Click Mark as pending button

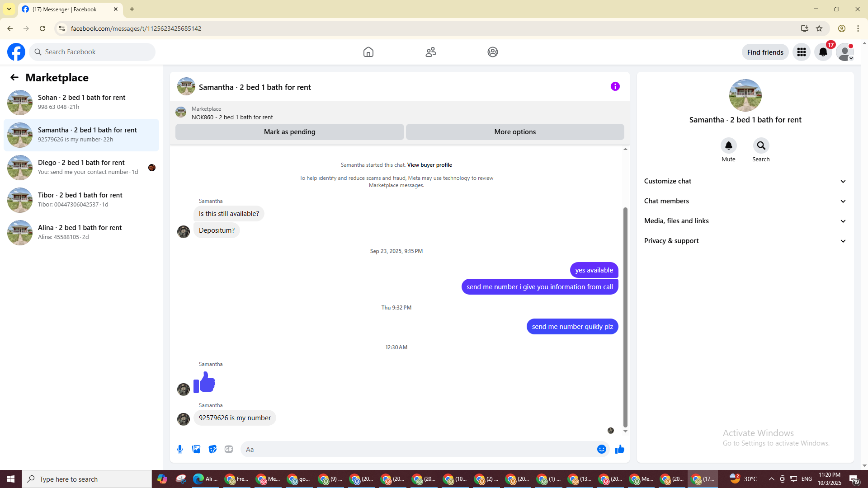click(290, 132)
